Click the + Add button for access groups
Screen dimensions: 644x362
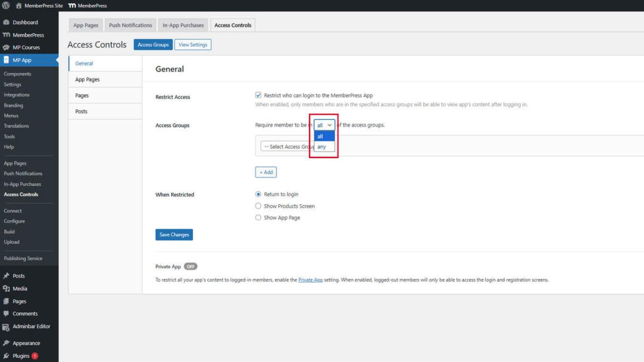click(266, 172)
